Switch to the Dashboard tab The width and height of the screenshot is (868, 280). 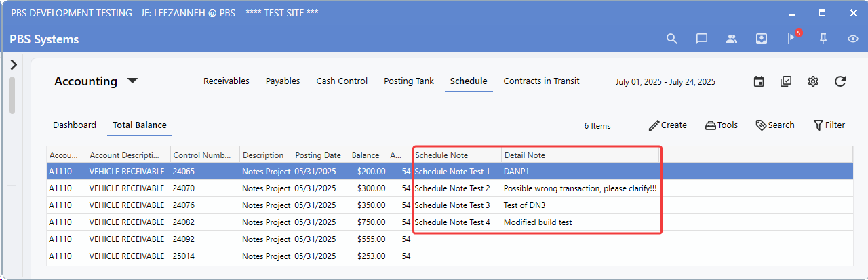tap(75, 125)
